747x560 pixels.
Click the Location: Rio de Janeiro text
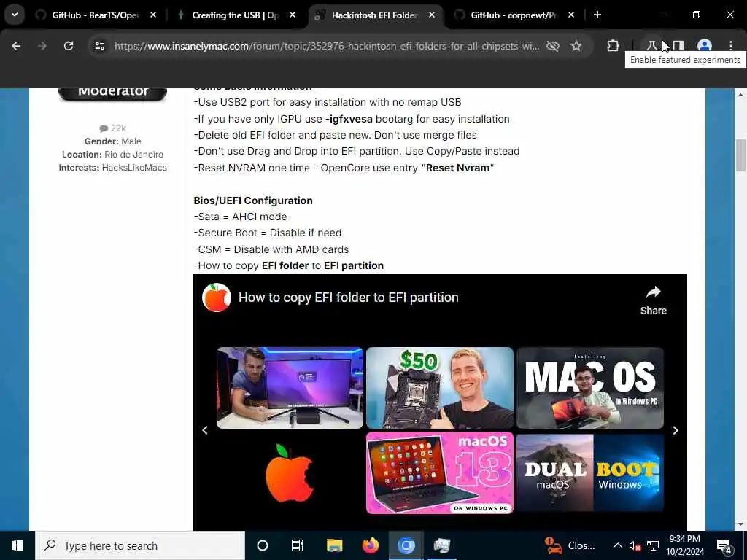pos(113,155)
